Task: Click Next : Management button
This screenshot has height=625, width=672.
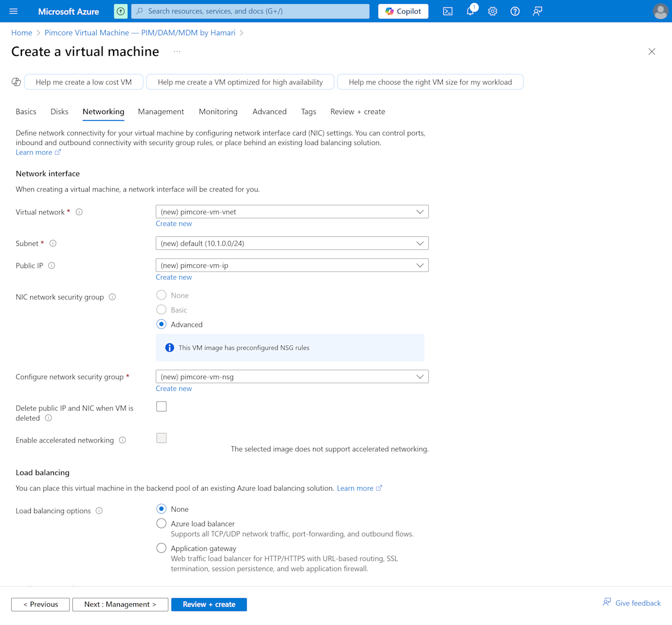Action: click(x=120, y=605)
